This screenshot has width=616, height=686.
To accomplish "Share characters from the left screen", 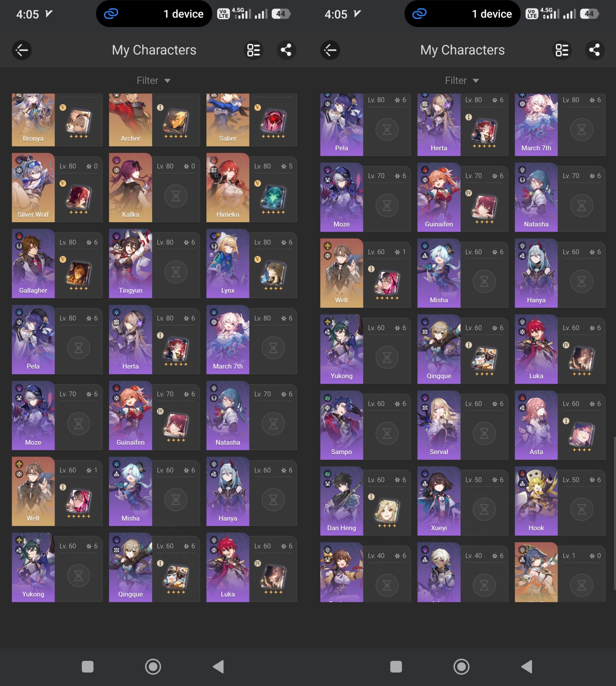I will [286, 50].
